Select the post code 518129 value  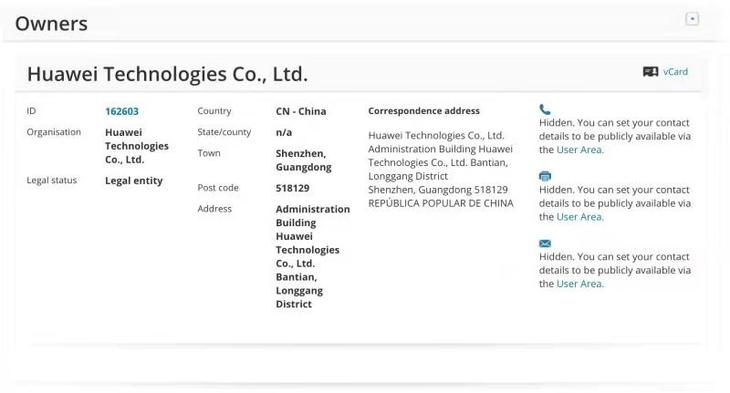pyautogui.click(x=292, y=188)
